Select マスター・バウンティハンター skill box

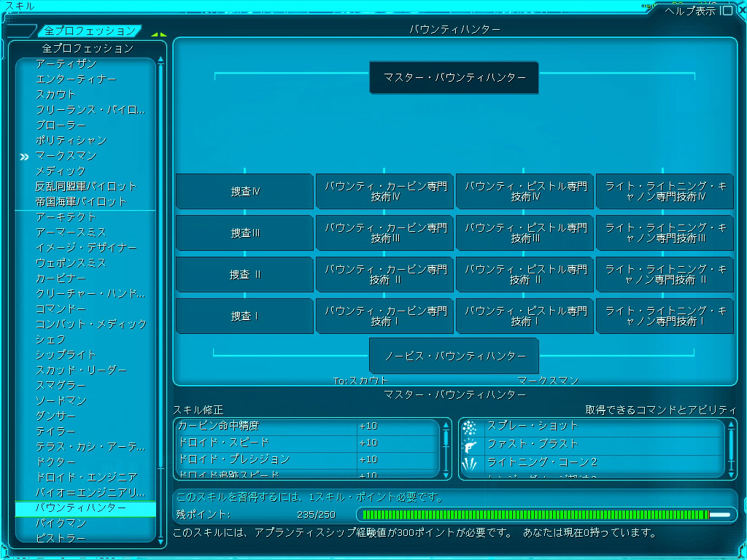tap(454, 77)
